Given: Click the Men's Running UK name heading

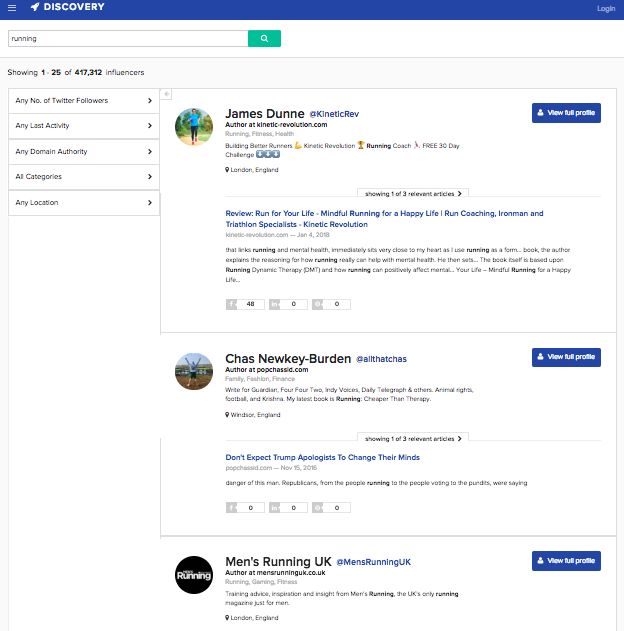Looking at the screenshot, I should coord(278,562).
